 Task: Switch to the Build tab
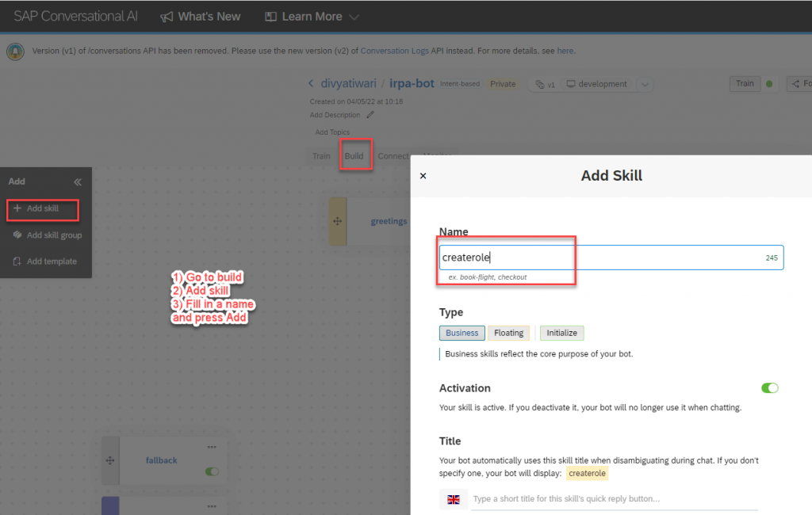click(x=354, y=156)
